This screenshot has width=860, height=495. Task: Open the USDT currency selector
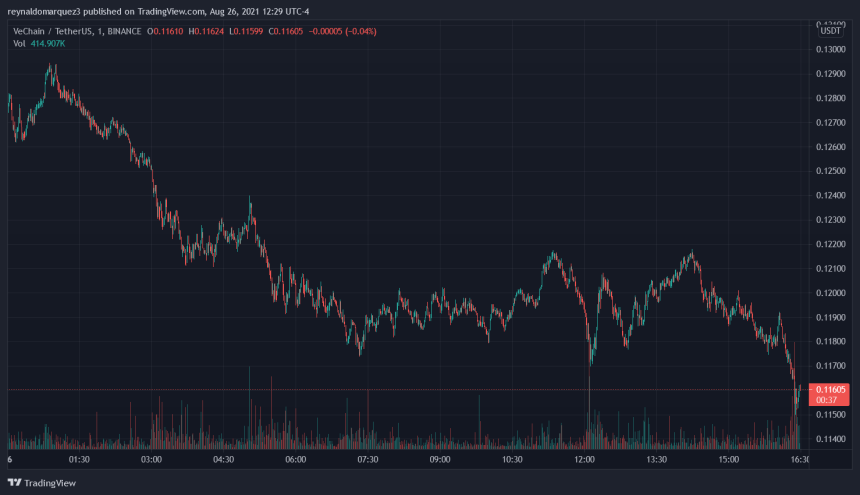click(x=830, y=31)
